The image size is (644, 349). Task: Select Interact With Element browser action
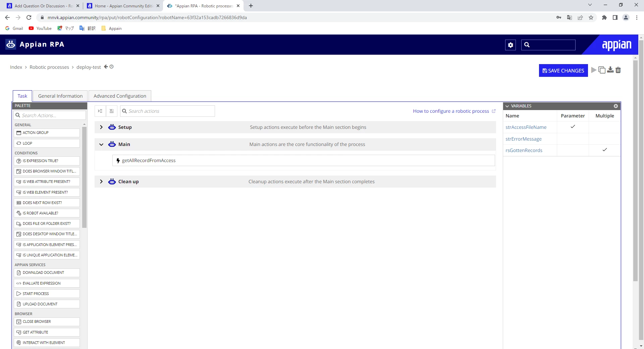tap(47, 343)
